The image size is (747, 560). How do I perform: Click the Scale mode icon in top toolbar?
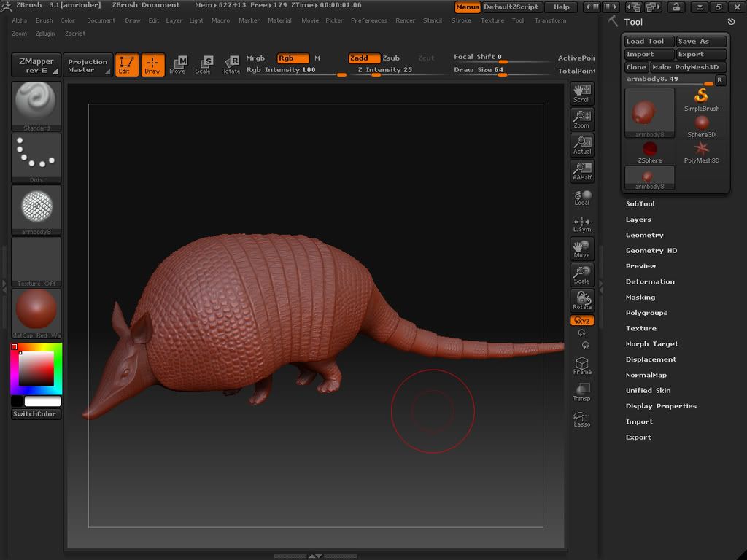coord(204,64)
